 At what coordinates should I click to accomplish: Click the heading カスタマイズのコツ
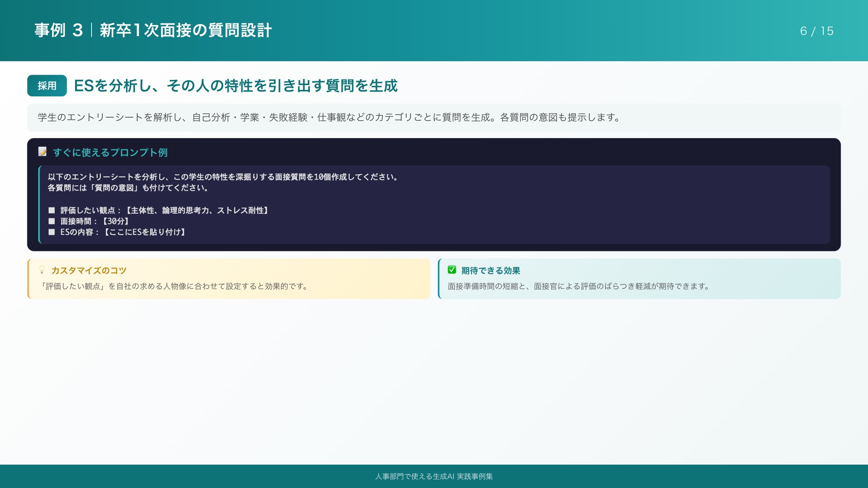point(89,270)
